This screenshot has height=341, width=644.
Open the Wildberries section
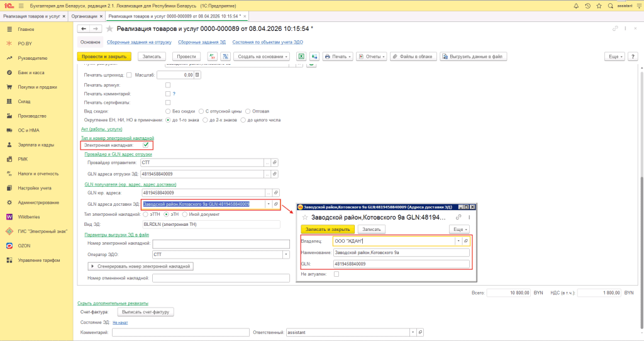(29, 217)
